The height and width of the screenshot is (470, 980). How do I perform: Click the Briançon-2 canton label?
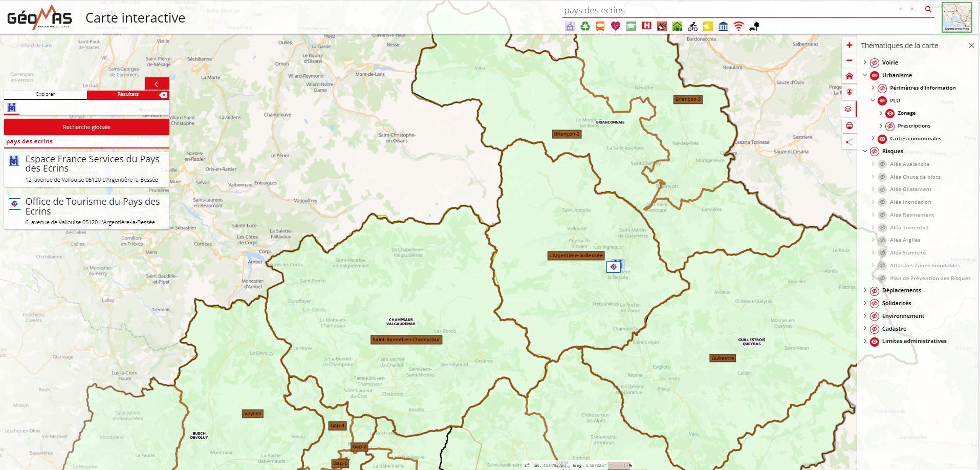(x=688, y=99)
